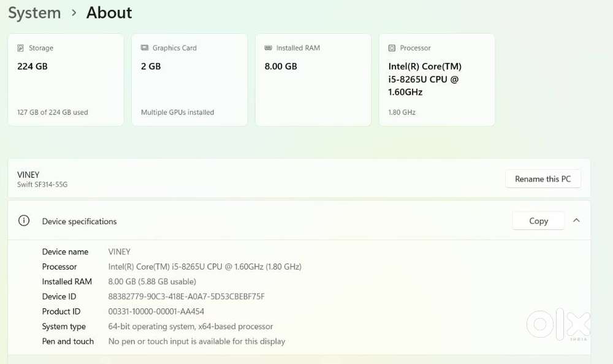
Task: Click the 1.80 GHz text in Processor card
Action: coord(402,112)
